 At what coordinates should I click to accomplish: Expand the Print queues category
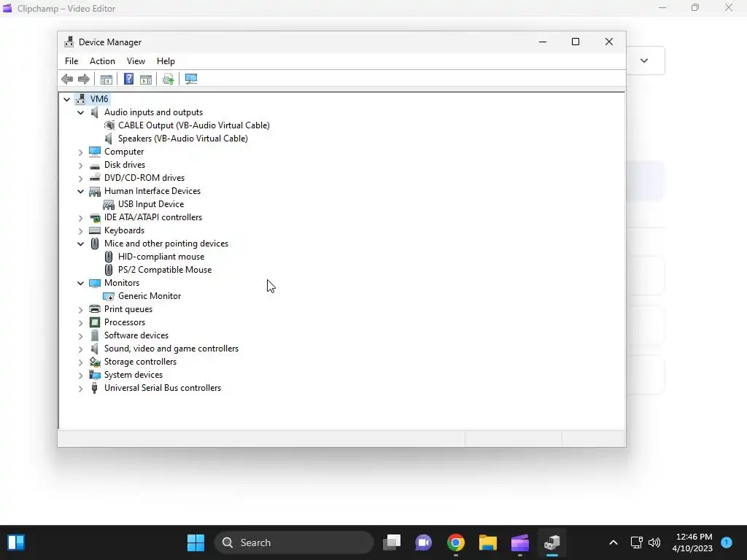(x=80, y=309)
